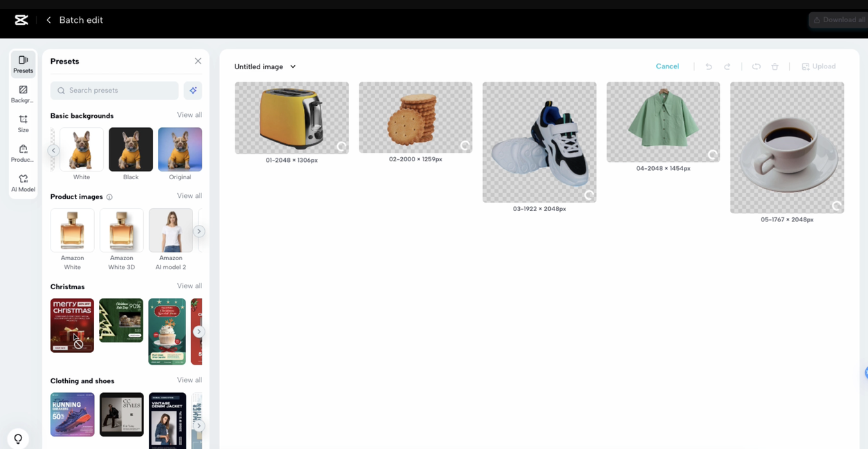Click the lightbulb tips icon
The width and height of the screenshot is (868, 449).
[18, 439]
